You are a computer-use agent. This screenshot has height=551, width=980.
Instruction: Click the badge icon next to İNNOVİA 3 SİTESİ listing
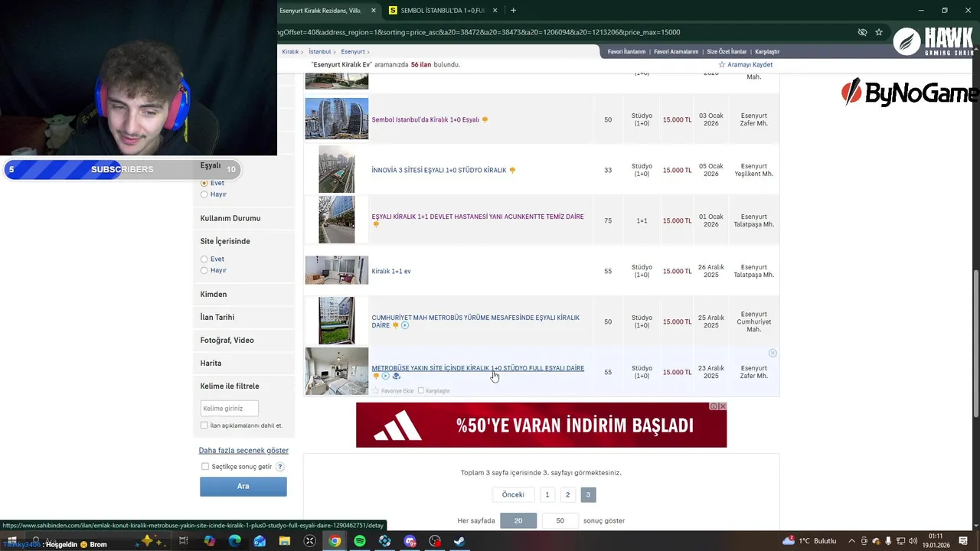512,170
